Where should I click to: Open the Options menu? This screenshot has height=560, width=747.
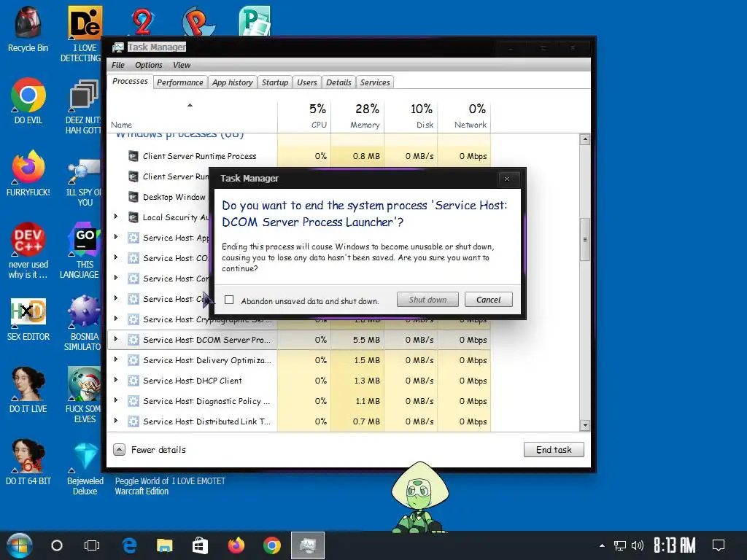point(149,65)
